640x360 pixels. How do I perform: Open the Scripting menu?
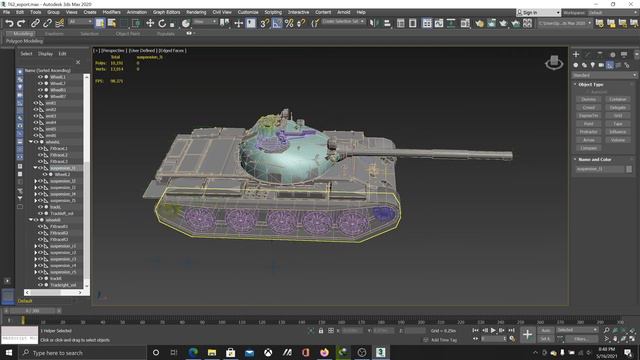pos(273,12)
